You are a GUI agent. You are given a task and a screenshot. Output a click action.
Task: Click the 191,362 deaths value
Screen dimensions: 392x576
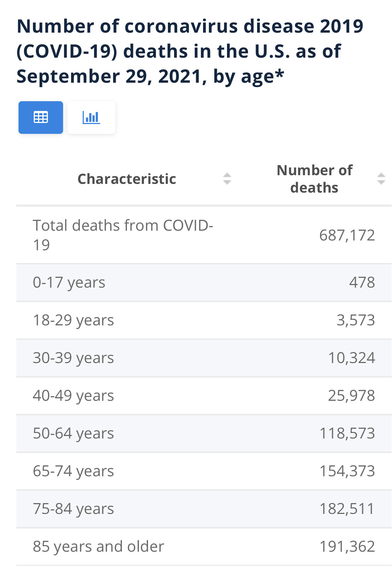point(347,547)
